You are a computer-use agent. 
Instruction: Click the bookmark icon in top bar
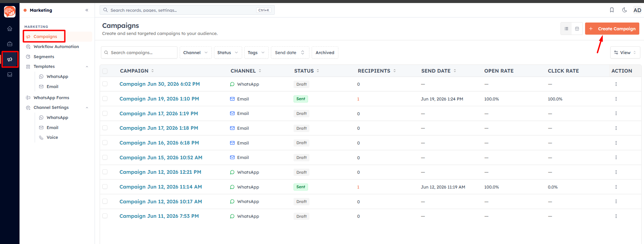(x=612, y=10)
